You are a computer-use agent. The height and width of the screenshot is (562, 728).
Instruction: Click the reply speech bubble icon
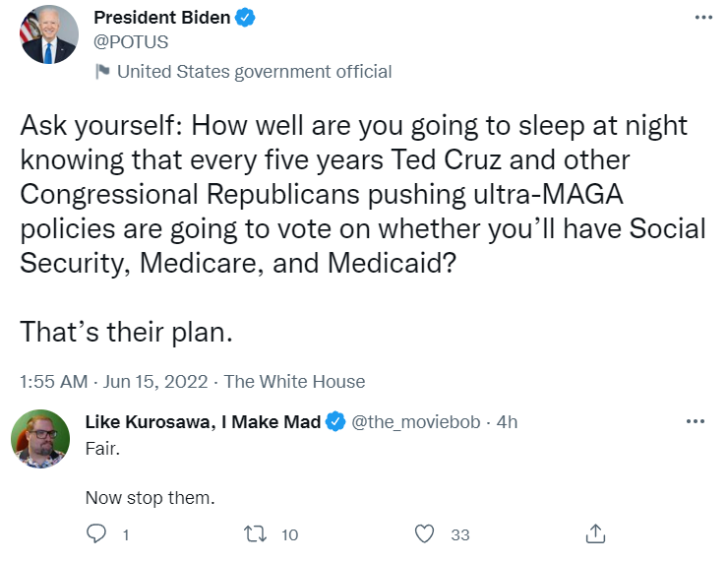pyautogui.click(x=96, y=534)
